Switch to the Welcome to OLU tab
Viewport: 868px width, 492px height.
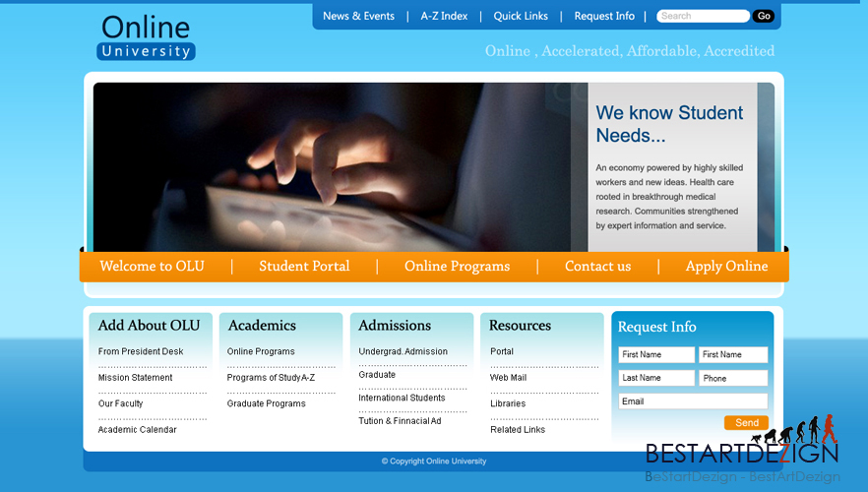pyautogui.click(x=152, y=267)
